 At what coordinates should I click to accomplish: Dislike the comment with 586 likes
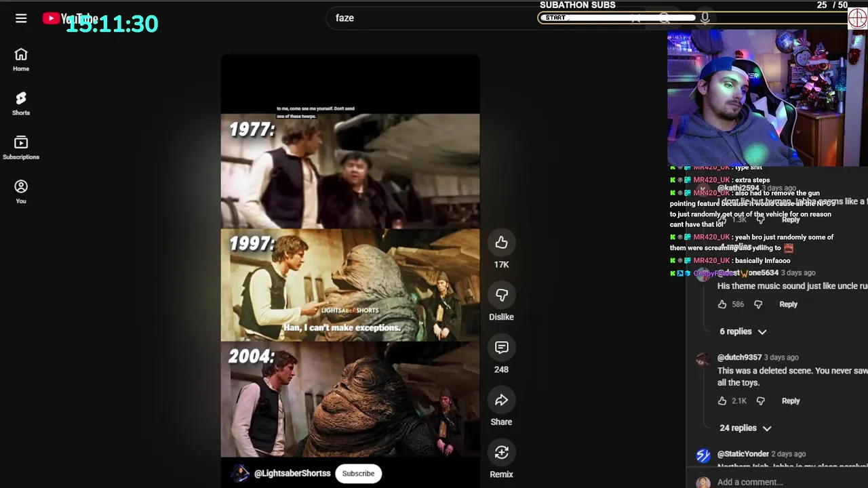pyautogui.click(x=758, y=304)
